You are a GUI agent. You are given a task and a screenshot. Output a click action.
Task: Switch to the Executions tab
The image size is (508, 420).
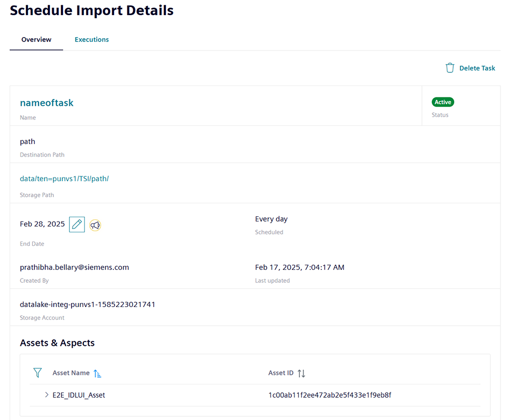pyautogui.click(x=92, y=40)
